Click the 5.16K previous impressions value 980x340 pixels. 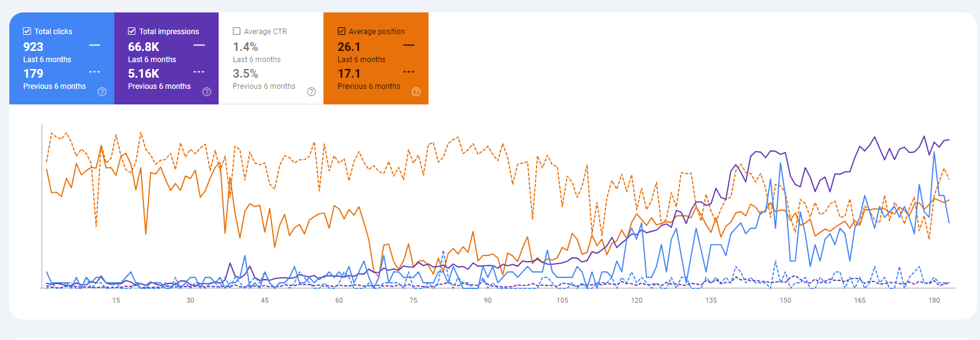[x=143, y=73]
